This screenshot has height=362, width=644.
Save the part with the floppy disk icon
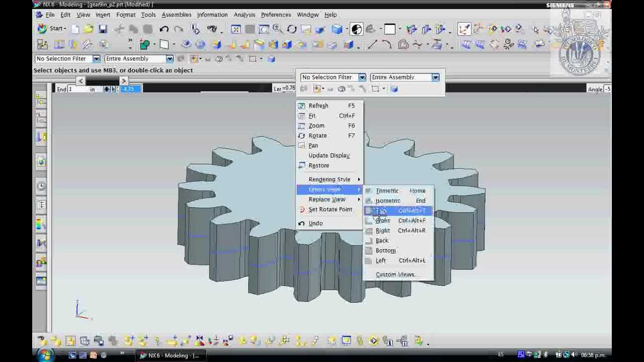103,29
